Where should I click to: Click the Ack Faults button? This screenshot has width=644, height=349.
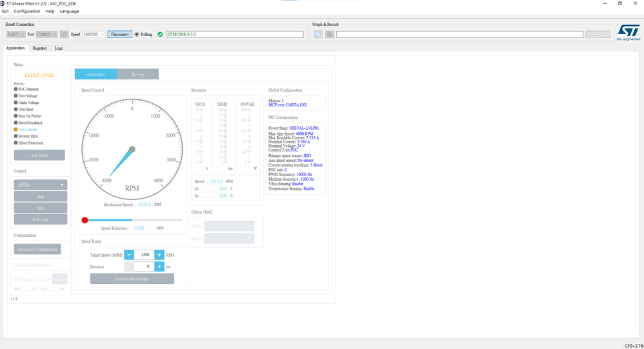click(39, 155)
